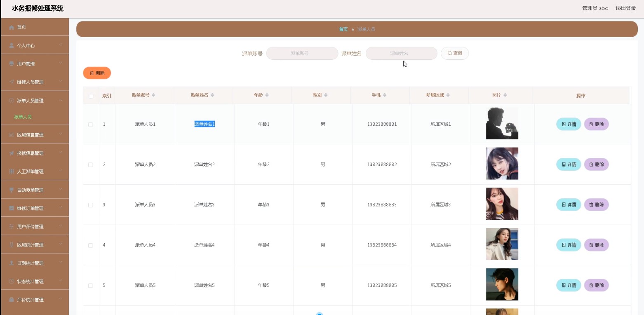Sort the 所属区域 column with its arrows
This screenshot has height=315, width=644.
coord(448,95)
